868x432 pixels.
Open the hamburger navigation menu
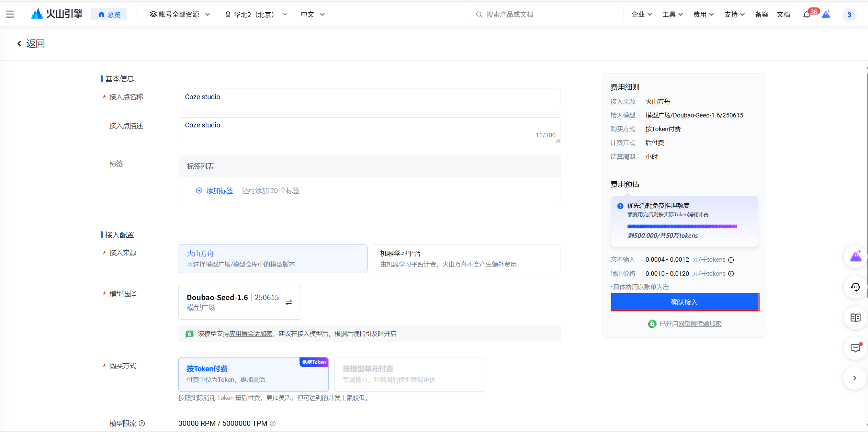(x=10, y=14)
